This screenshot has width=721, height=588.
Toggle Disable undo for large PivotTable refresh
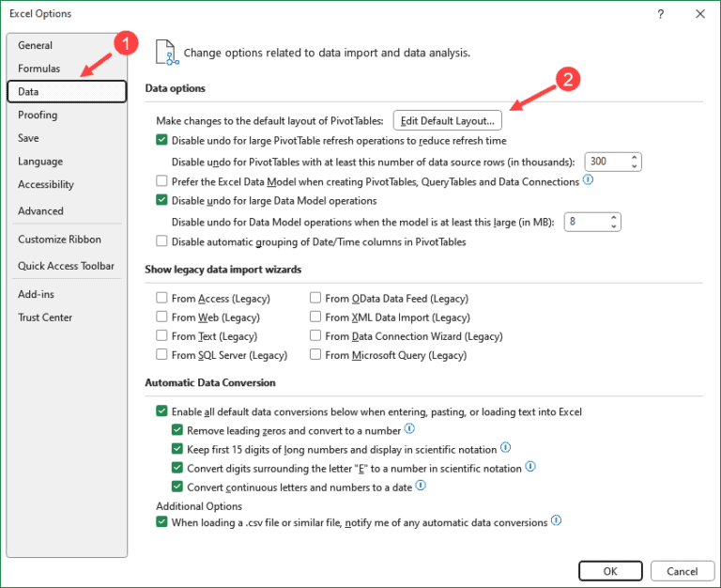(x=161, y=140)
